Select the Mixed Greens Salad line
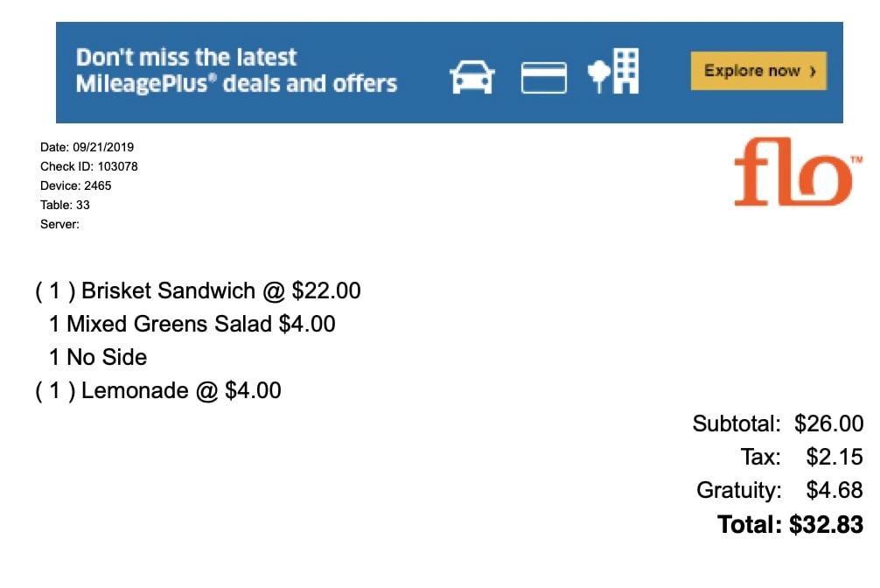Viewport: 880px width, 588px height. click(192, 324)
